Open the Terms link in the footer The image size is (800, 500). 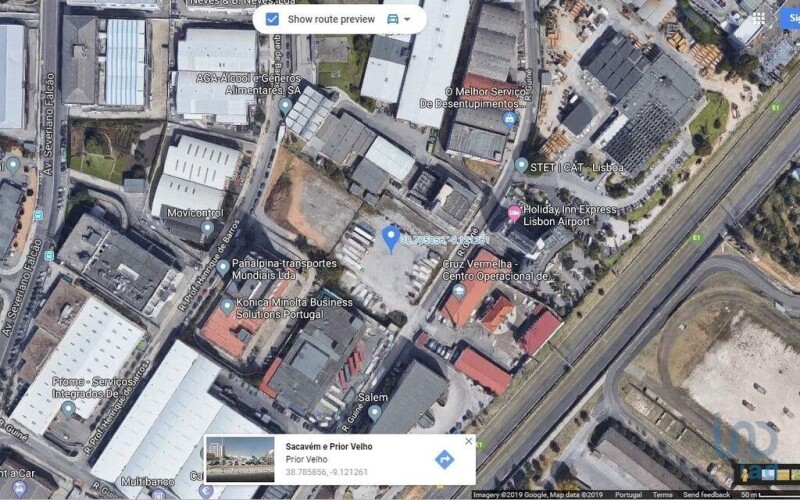pyautogui.click(x=662, y=495)
